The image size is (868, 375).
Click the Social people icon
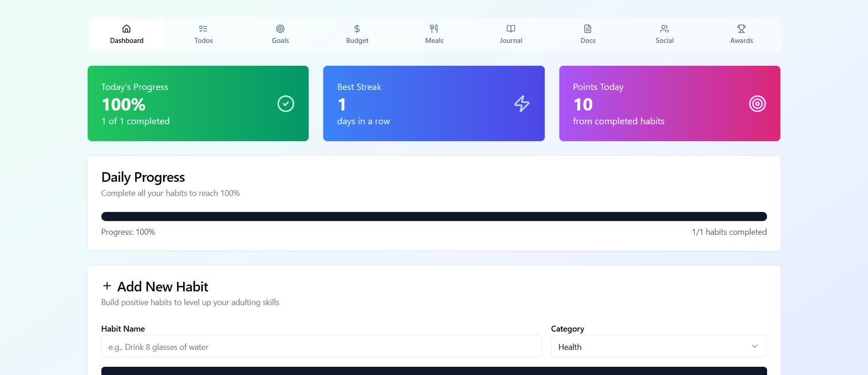pyautogui.click(x=664, y=29)
